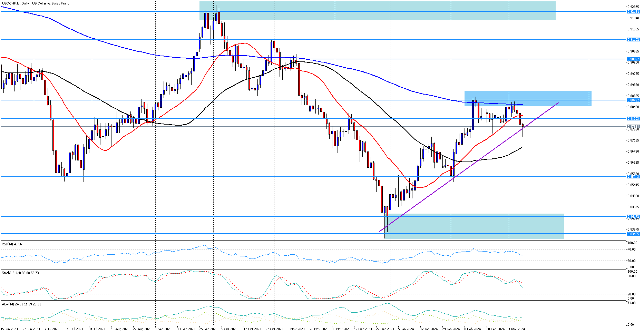Image resolution: width=644 pixels, height=333 pixels.
Task: Select the 0.83495 price level label
Action: pos(633,234)
